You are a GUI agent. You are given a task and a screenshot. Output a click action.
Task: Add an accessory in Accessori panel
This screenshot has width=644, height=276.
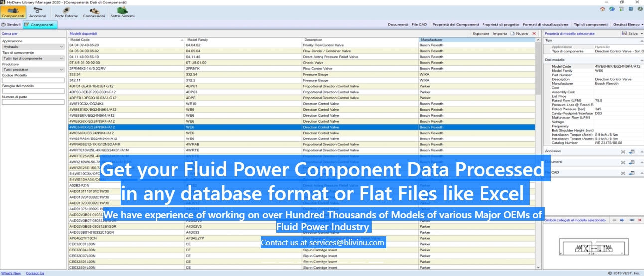coord(631,152)
